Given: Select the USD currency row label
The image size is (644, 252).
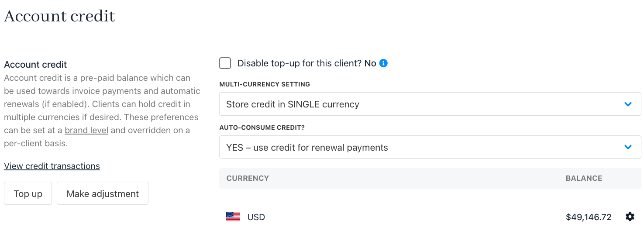Looking at the screenshot, I should pyautogui.click(x=256, y=217).
